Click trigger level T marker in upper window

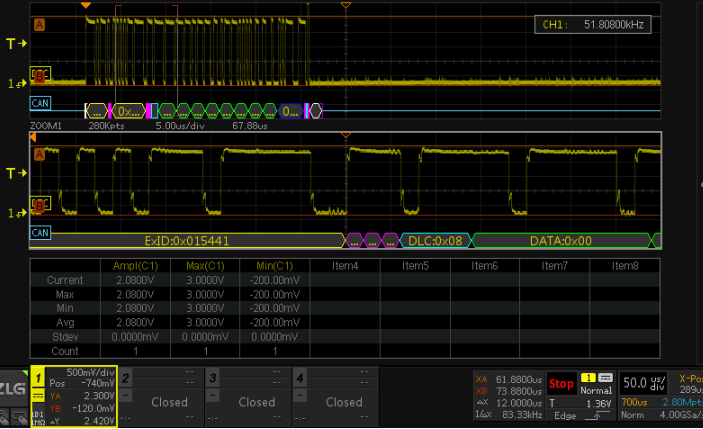pyautogui.click(x=16, y=43)
